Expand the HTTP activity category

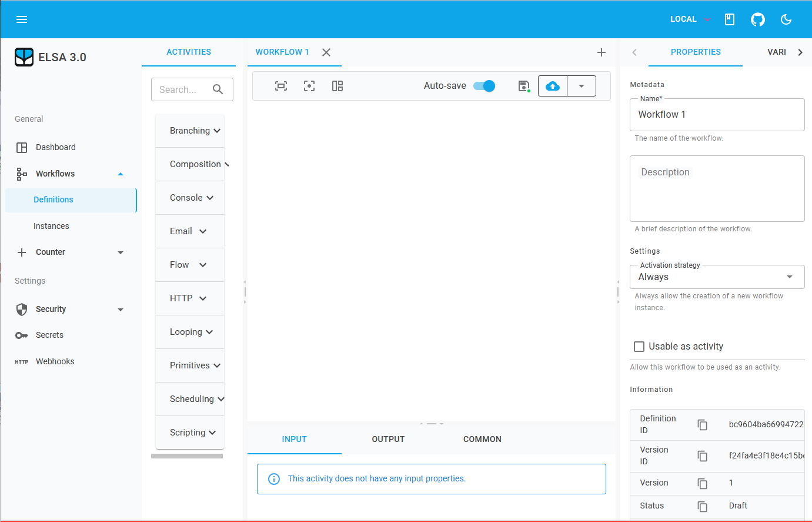tap(190, 298)
